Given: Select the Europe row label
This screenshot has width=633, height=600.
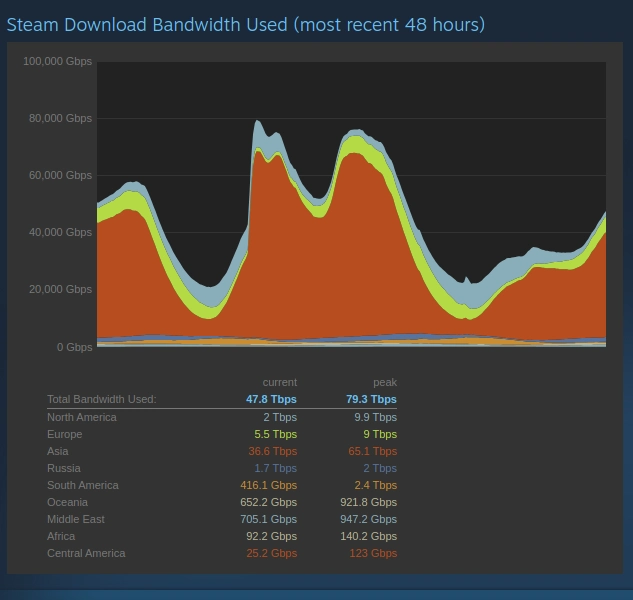Looking at the screenshot, I should (x=65, y=434).
